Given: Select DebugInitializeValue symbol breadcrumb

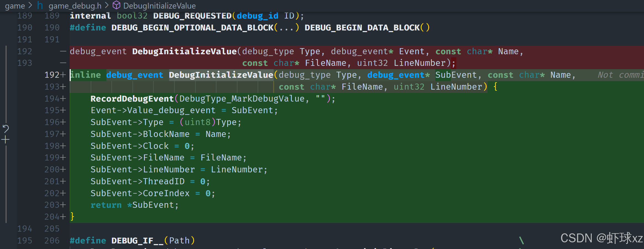Looking at the screenshot, I should (x=159, y=6).
